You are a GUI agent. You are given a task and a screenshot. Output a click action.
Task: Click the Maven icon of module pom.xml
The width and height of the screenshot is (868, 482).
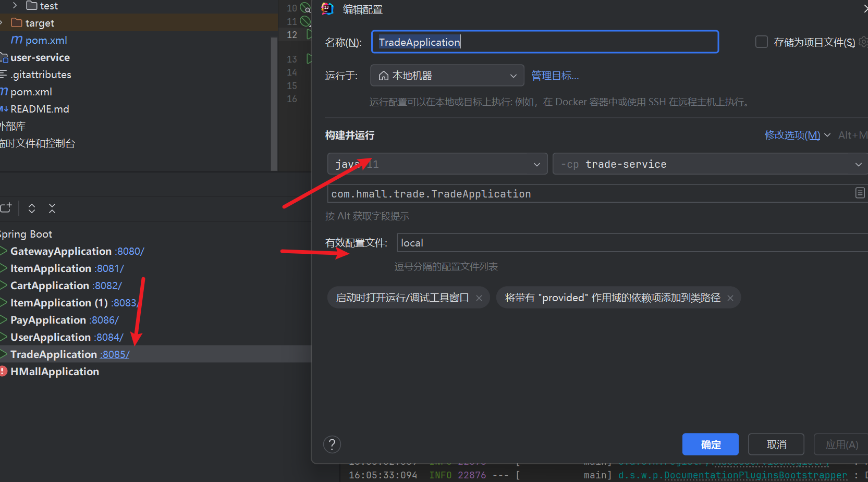(17, 40)
